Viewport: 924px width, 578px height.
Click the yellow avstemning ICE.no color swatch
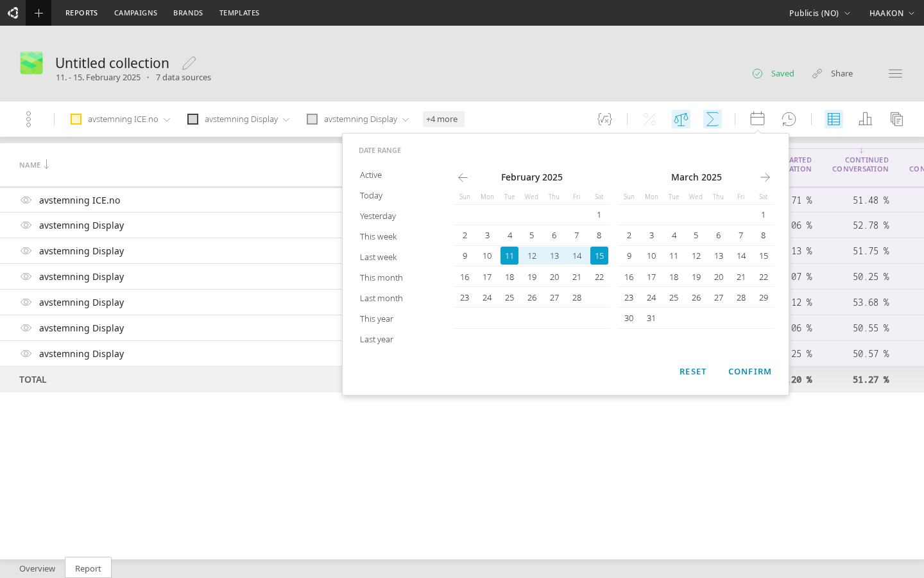[76, 119]
